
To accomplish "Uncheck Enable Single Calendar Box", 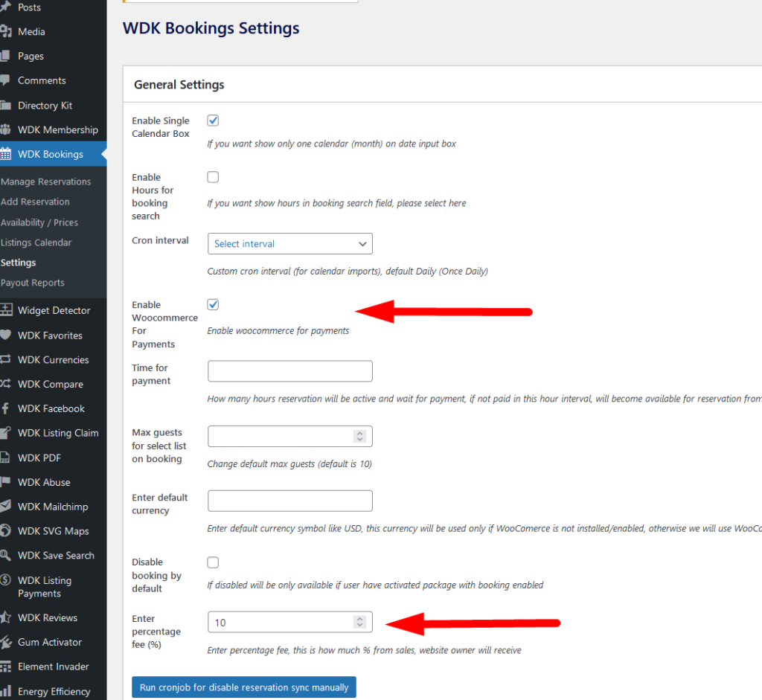I will [213, 121].
